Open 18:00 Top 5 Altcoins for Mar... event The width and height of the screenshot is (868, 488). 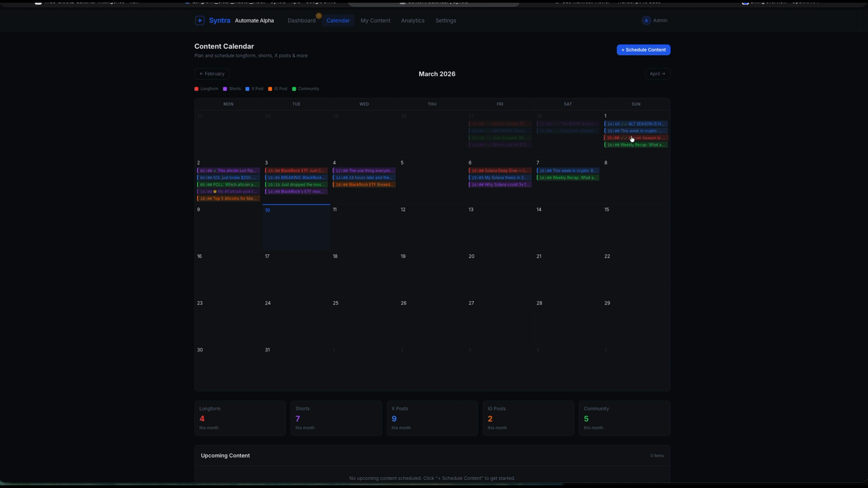click(228, 199)
